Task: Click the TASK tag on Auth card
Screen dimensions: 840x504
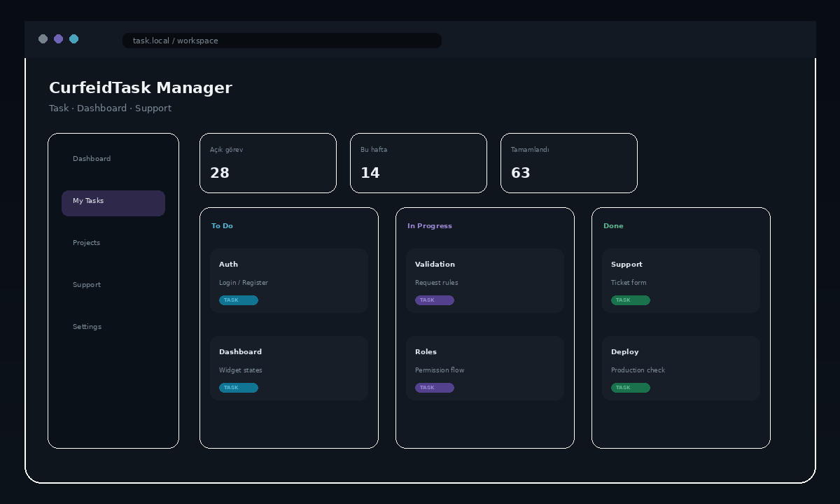Action: (x=239, y=300)
